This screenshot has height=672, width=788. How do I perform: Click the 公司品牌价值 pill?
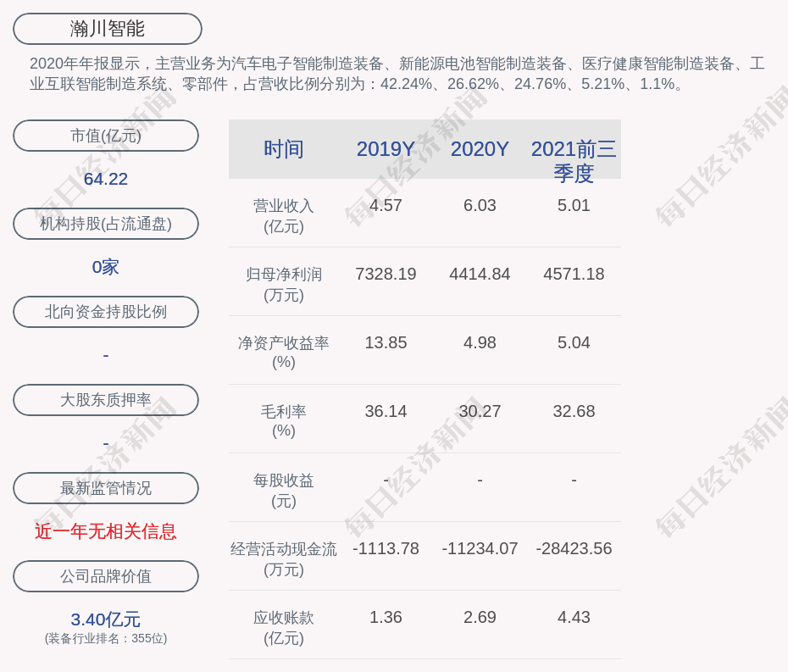[x=106, y=576]
